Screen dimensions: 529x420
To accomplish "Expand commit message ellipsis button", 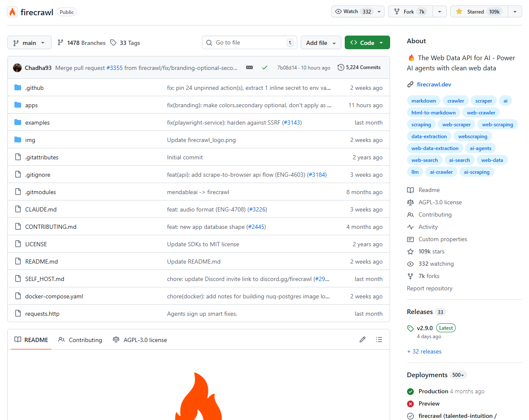I will click(x=249, y=67).
